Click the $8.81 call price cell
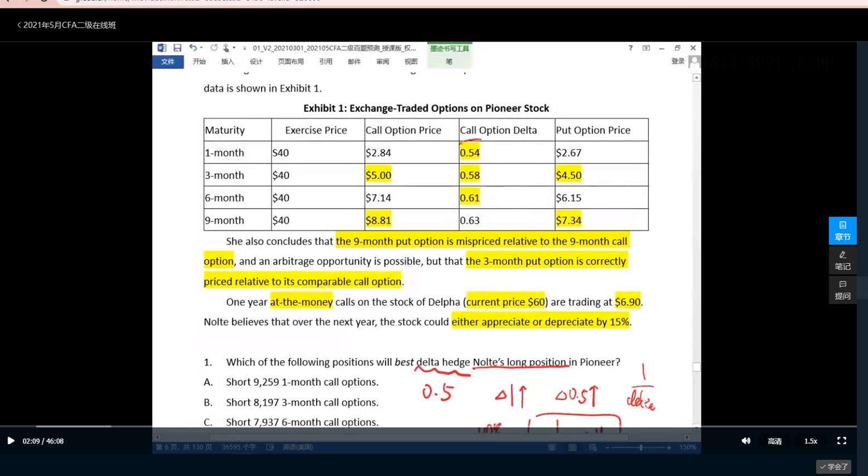The width and height of the screenshot is (868, 476). point(411,220)
